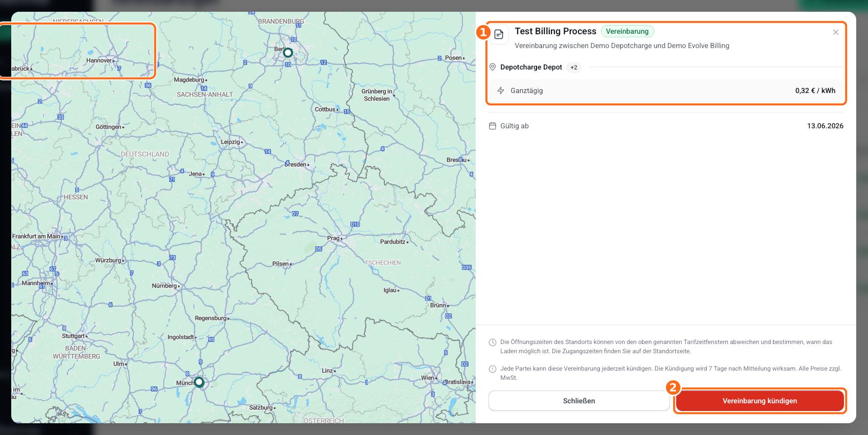Click the red Vereinbarung kündigen button
The width and height of the screenshot is (868, 435).
tap(760, 401)
